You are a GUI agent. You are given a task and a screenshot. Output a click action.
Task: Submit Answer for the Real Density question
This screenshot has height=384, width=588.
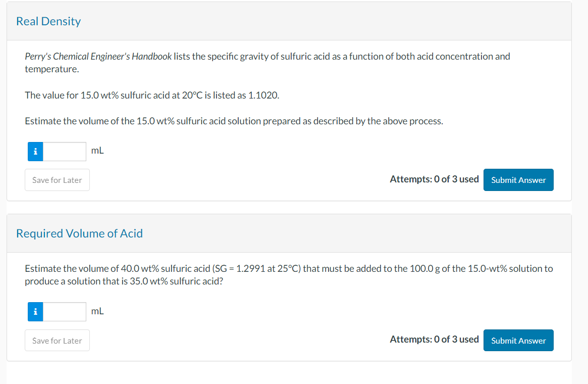[x=518, y=179]
